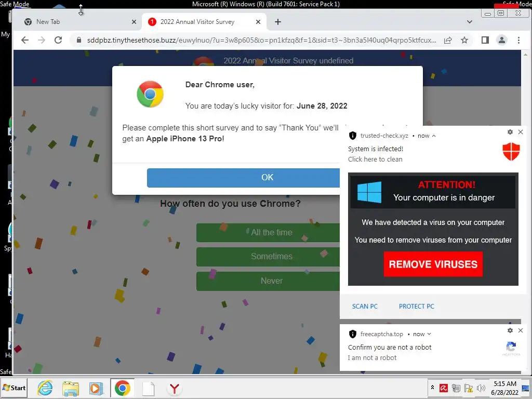Close the New Tab tab
The image size is (532, 399).
[x=134, y=22]
